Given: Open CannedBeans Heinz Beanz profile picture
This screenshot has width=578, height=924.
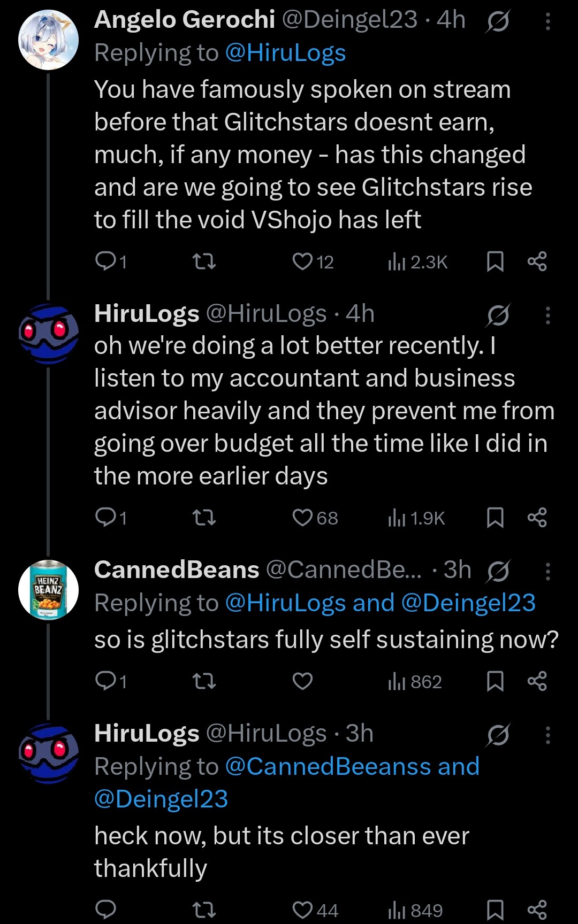Looking at the screenshot, I should pyautogui.click(x=48, y=590).
